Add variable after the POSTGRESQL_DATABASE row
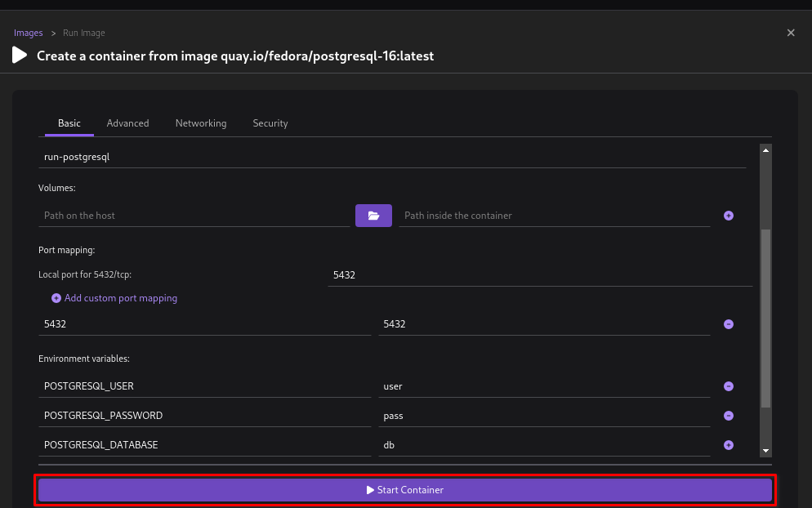812x508 pixels. (729, 445)
